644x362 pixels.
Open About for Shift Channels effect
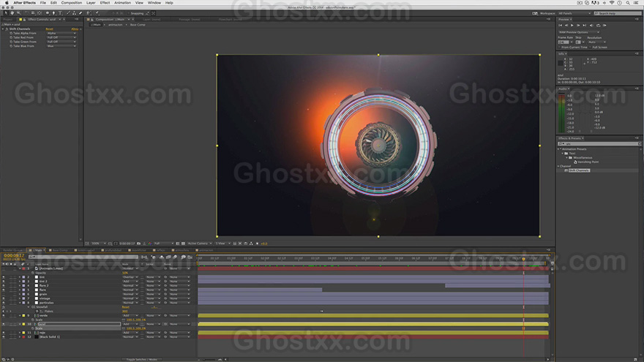[75, 29]
